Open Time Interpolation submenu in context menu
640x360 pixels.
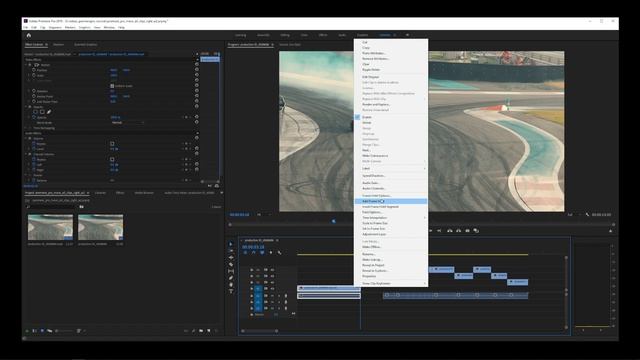(391, 218)
